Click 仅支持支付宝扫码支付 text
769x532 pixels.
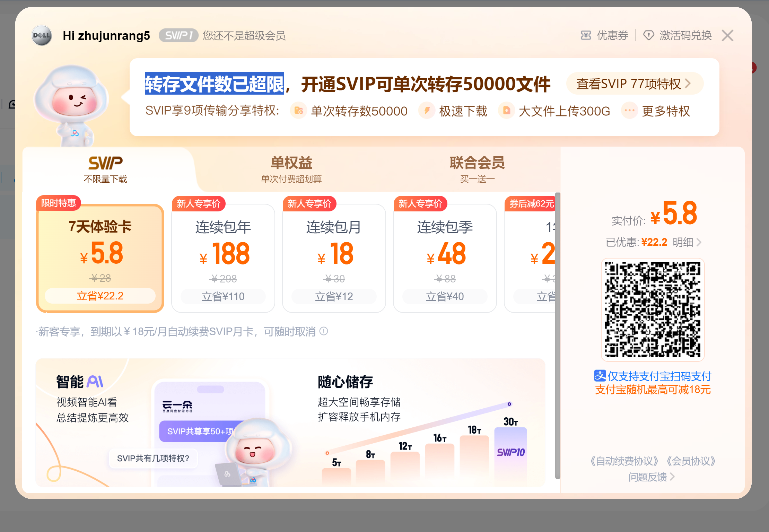pyautogui.click(x=659, y=376)
